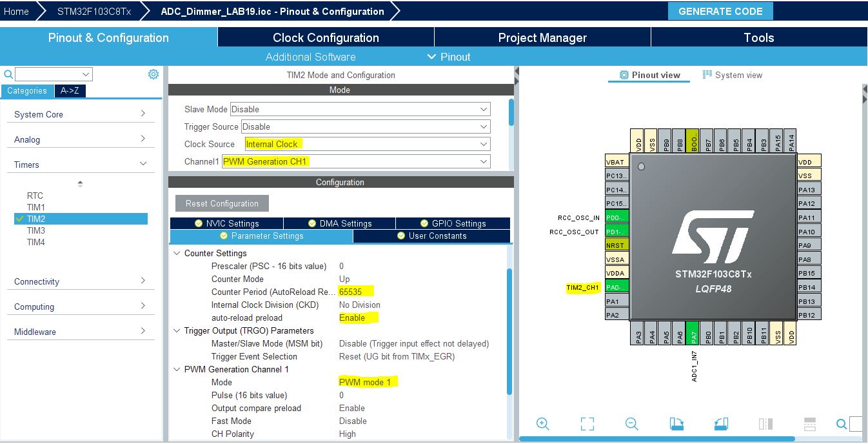Click the pin search magnifier icon

[x=841, y=424]
